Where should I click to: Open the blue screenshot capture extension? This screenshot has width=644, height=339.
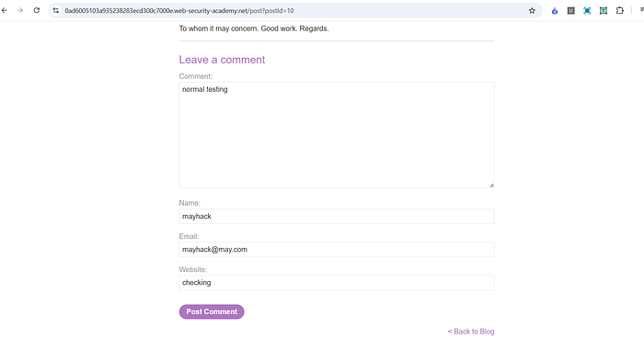(x=587, y=11)
